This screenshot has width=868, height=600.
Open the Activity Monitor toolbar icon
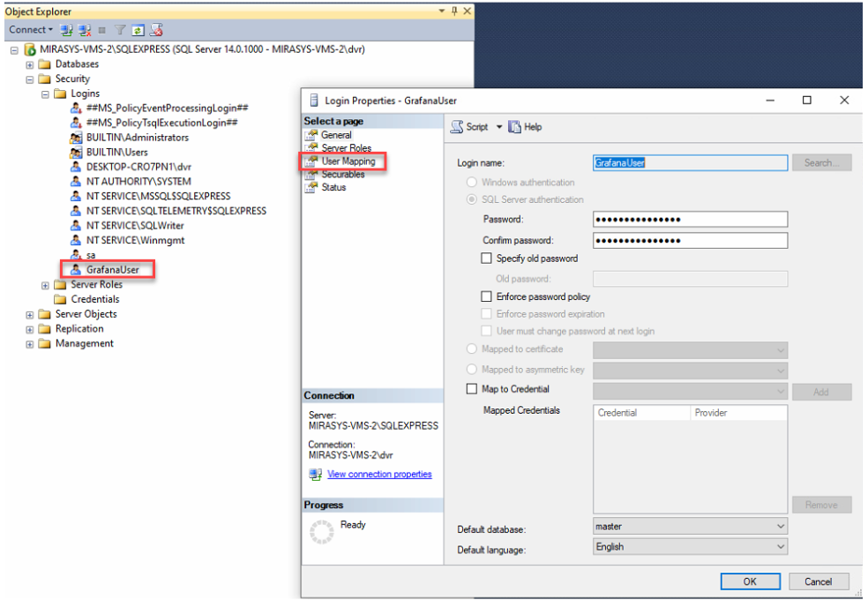coord(156,30)
